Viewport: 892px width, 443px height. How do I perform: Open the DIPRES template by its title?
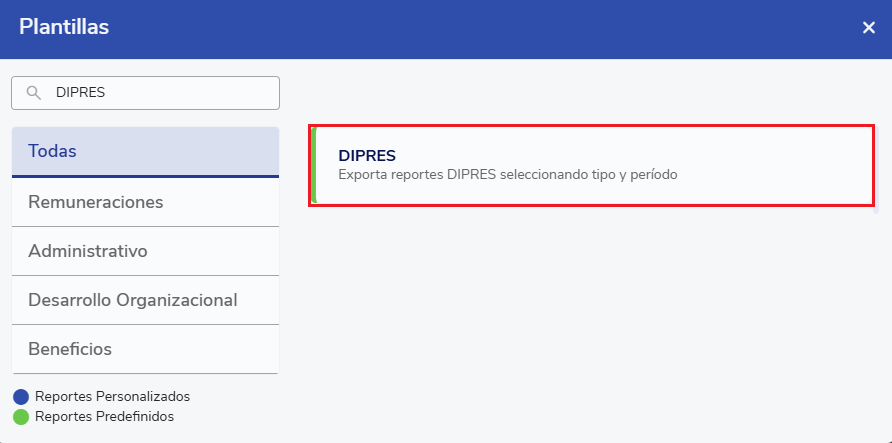367,156
